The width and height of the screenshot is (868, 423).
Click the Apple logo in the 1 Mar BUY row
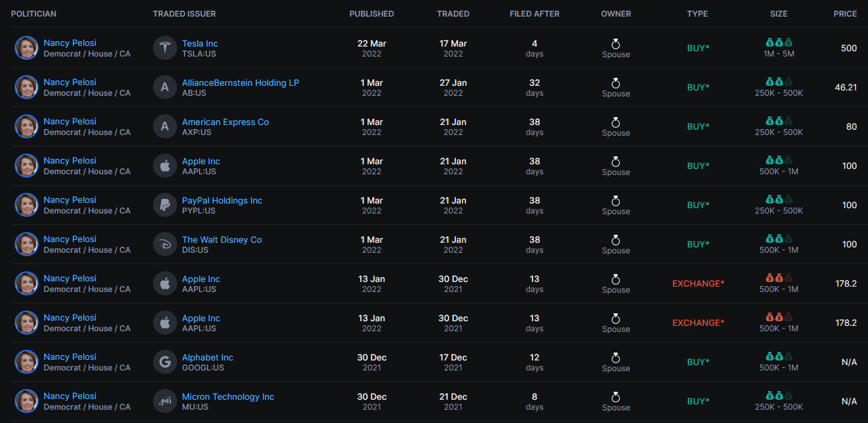point(165,166)
